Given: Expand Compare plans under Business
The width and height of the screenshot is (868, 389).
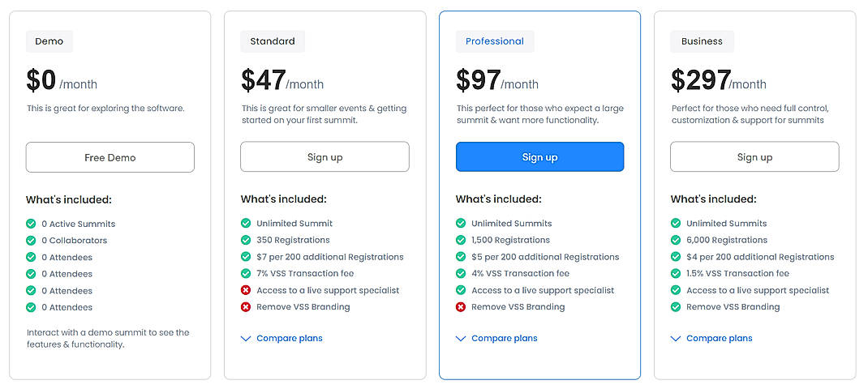Looking at the screenshot, I should tap(711, 338).
